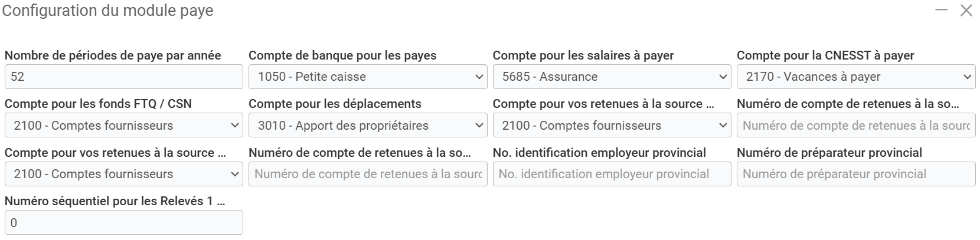Minimize the Configuration du module paye window
Image resolution: width=980 pixels, height=240 pixels.
(942, 11)
